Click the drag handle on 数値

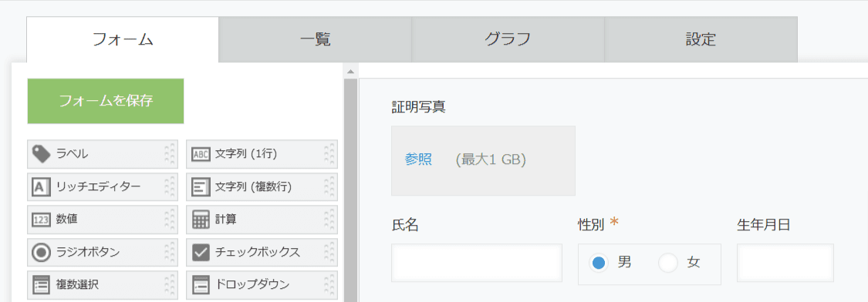[171, 220]
